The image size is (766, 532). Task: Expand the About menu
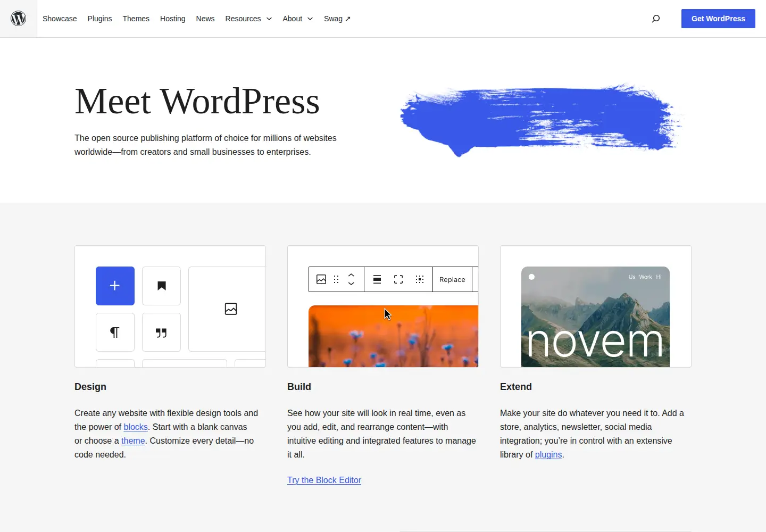click(298, 19)
